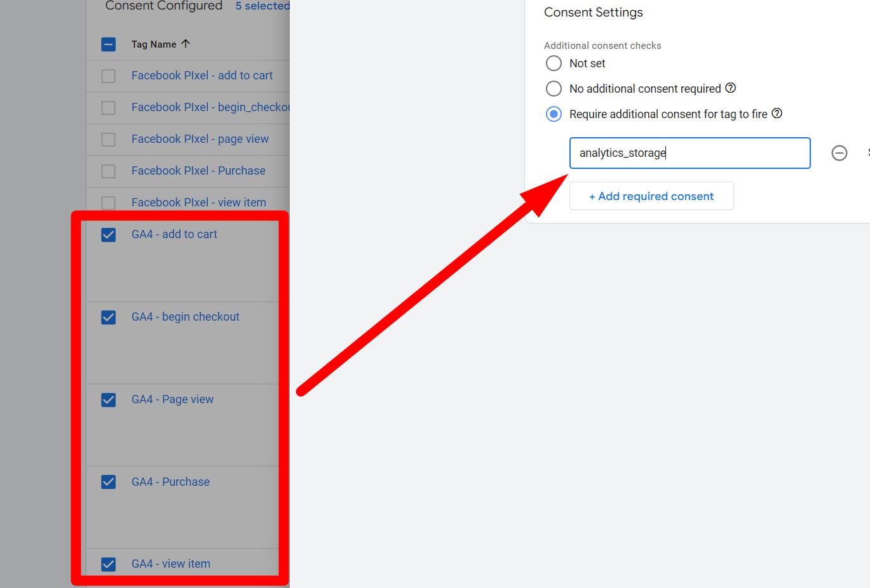This screenshot has height=588, width=870.
Task: Deselect the GA4 - Purchase checkbox
Action: click(x=109, y=482)
